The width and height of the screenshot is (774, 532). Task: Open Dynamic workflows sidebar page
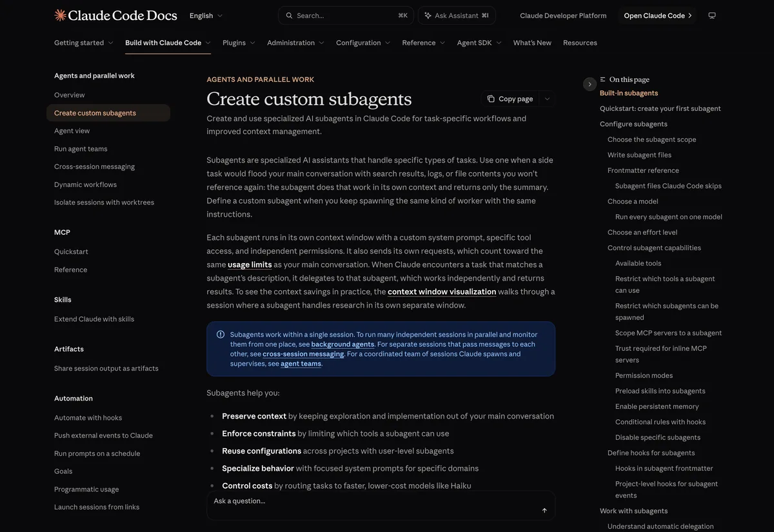(x=85, y=184)
